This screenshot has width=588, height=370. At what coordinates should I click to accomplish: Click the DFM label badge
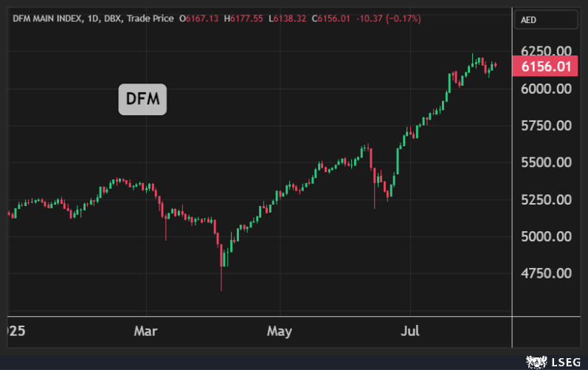[x=142, y=100]
